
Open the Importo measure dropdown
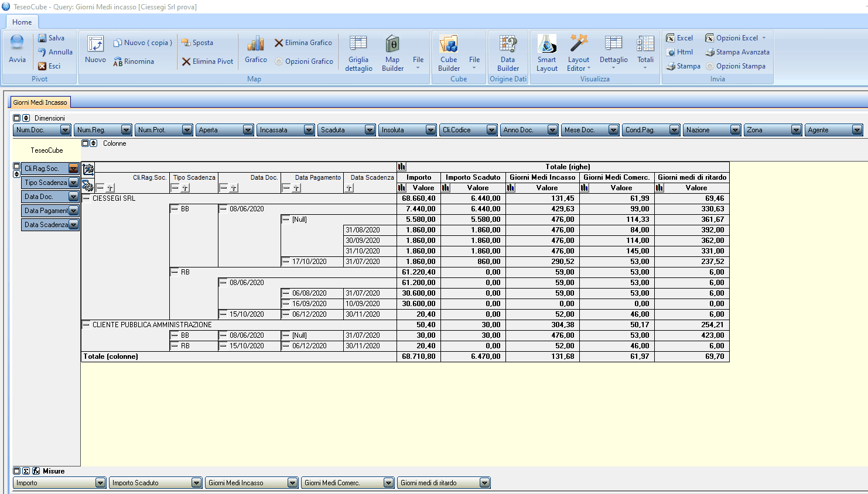pyautogui.click(x=100, y=483)
